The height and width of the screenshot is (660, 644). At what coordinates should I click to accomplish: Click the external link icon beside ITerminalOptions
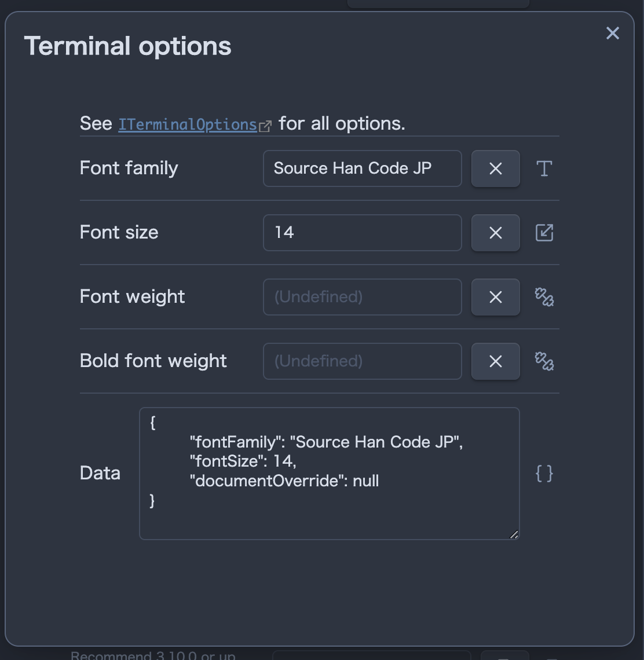(x=265, y=126)
